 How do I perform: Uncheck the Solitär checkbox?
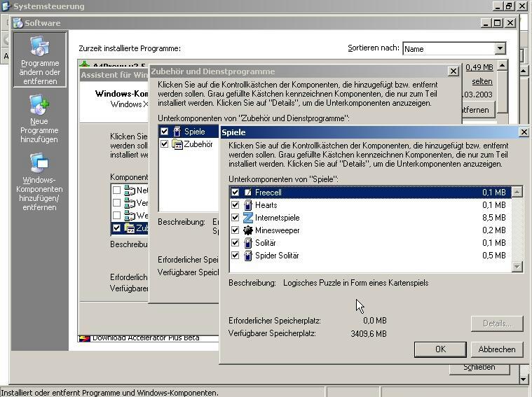click(235, 243)
